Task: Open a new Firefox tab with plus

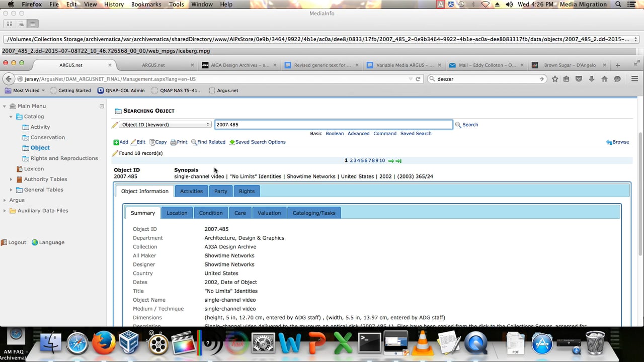Action: (x=618, y=65)
